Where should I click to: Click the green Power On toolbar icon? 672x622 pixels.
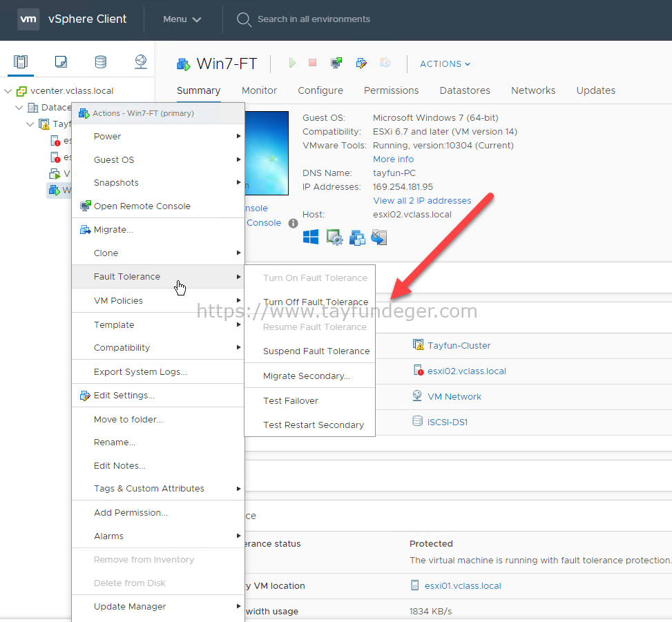point(292,63)
